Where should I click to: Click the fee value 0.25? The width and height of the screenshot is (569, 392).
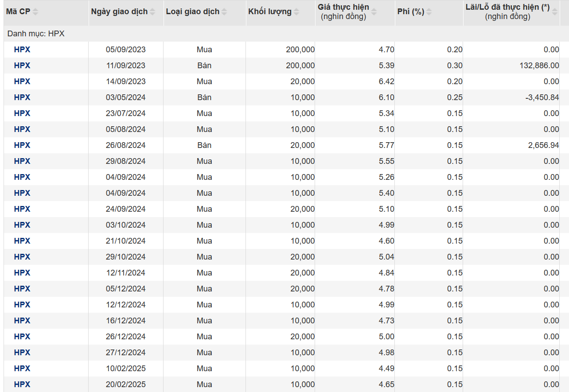[455, 97]
